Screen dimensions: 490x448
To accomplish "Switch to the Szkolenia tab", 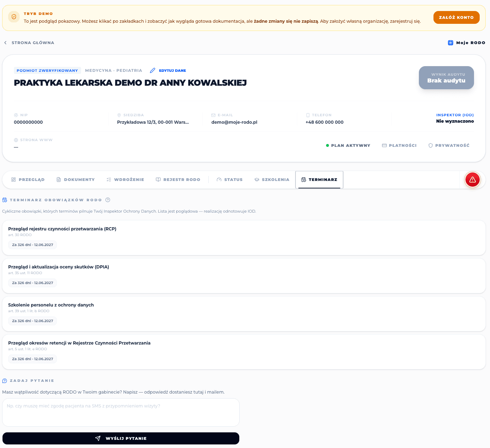I will (272, 180).
